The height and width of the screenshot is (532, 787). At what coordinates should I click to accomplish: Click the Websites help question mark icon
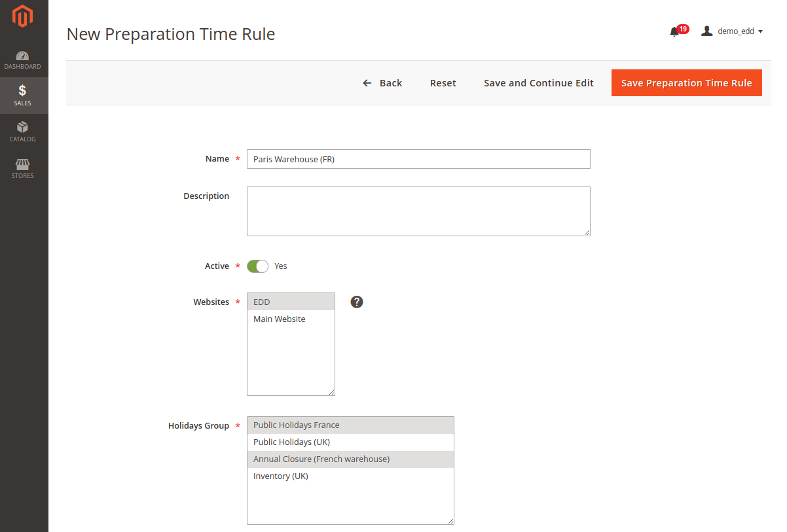(357, 302)
